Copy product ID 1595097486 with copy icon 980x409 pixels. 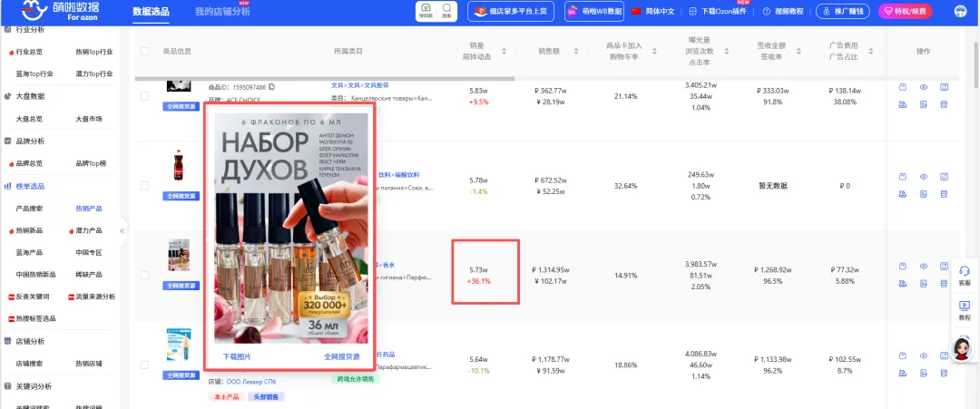coord(272,87)
